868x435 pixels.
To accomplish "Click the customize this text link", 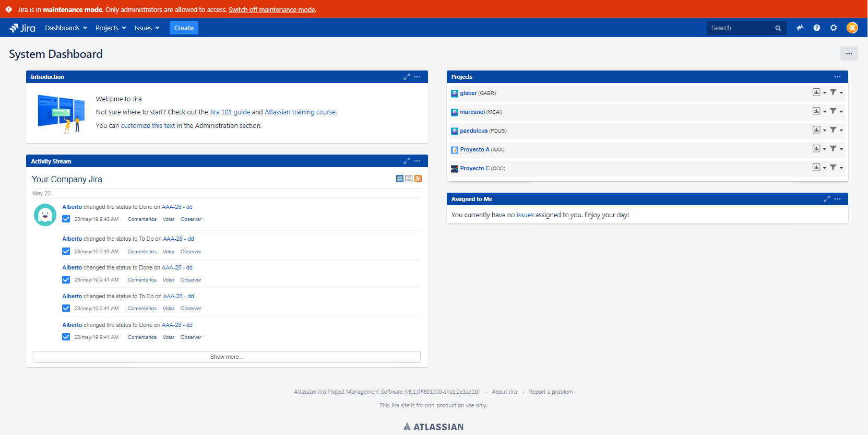I will (x=148, y=125).
